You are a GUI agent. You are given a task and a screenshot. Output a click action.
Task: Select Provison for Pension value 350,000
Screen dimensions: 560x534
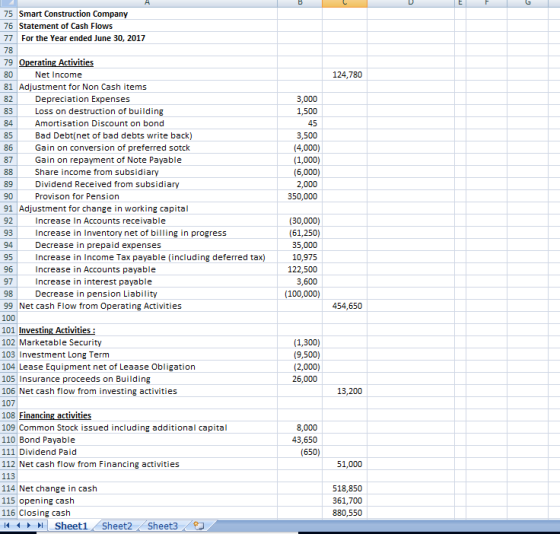tap(300, 196)
